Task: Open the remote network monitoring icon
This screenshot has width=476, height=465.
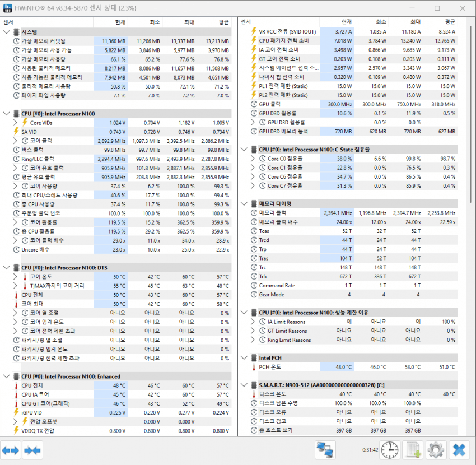Action: pos(325,449)
